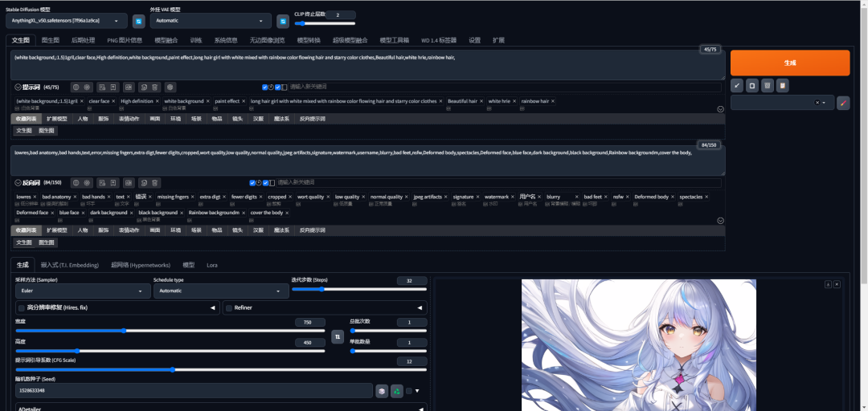This screenshot has height=411, width=868.
Task: Open the 设置 settings tab
Action: 475,40
